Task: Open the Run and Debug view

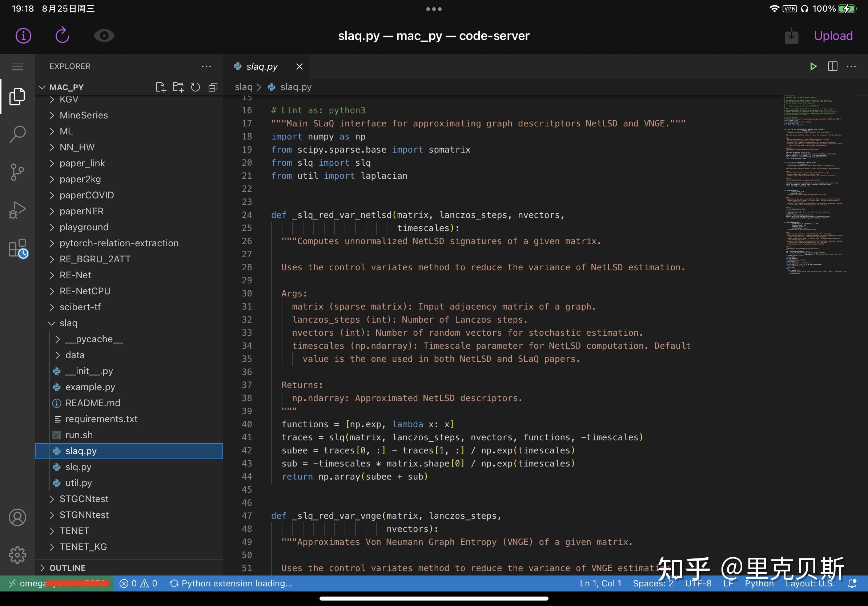Action: click(x=17, y=210)
